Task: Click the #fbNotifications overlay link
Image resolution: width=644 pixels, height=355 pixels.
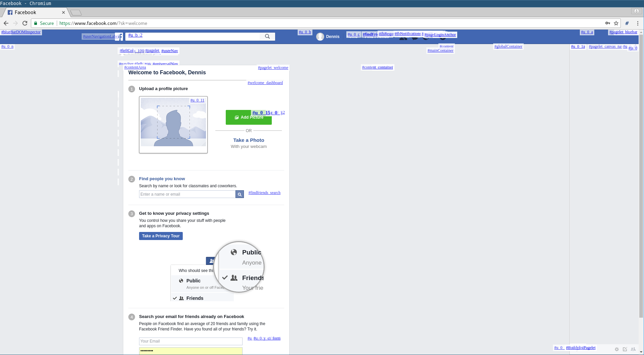Action: click(407, 34)
